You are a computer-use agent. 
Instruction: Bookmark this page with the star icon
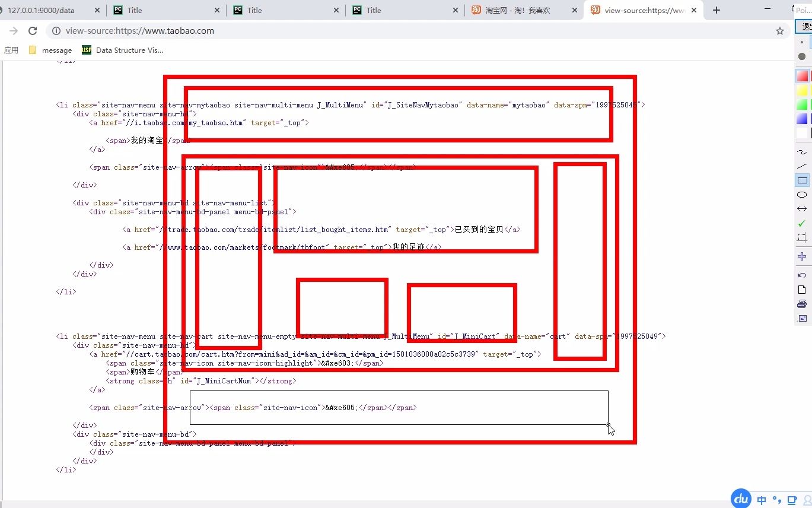(780, 31)
